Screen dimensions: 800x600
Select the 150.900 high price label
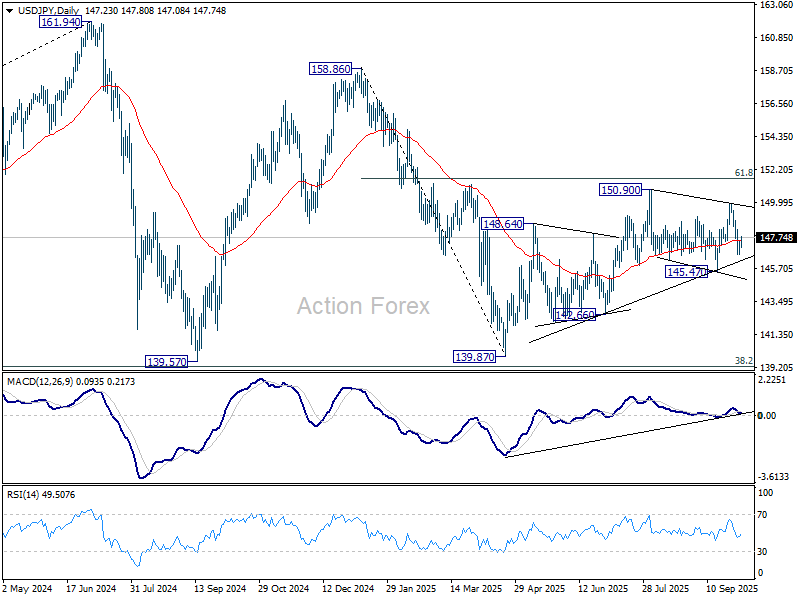coord(620,190)
